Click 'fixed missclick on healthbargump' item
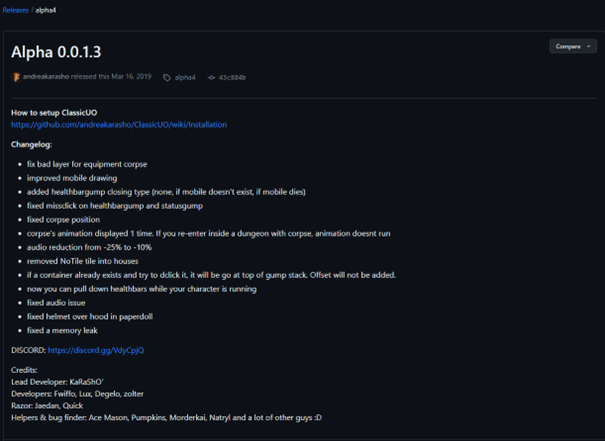605x441 pixels. pos(115,206)
